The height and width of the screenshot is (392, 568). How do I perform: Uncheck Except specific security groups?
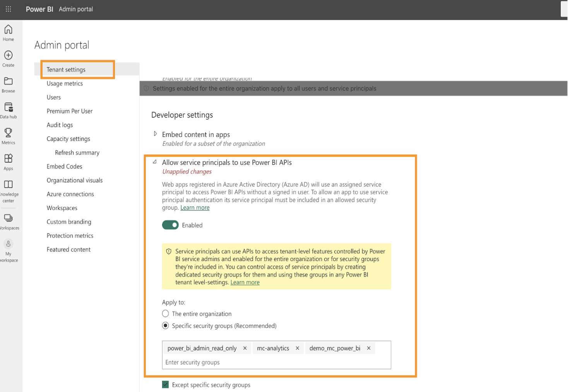point(166,385)
